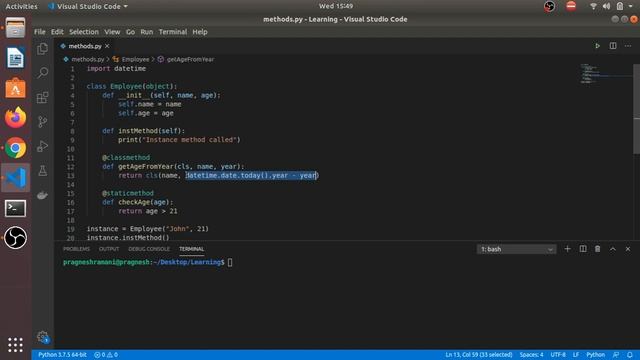The image size is (640, 360).
Task: Switch to the PROBLEMS panel tab
Action: pos(76,249)
